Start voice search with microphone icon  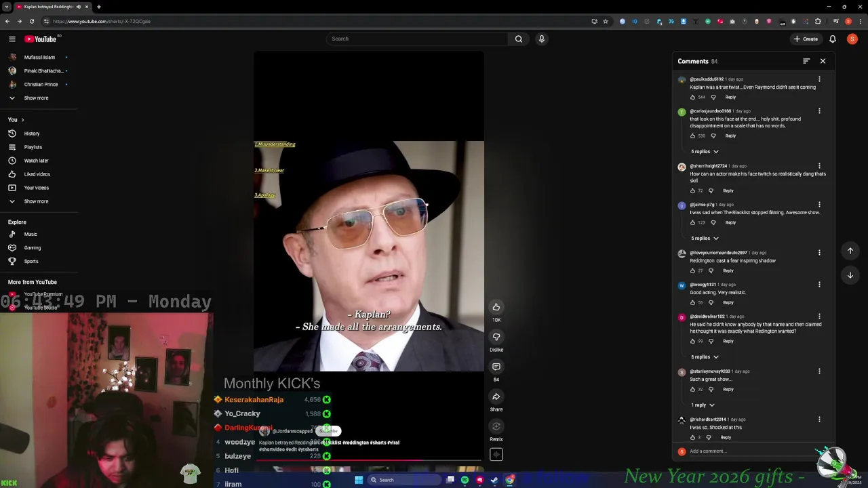(541, 39)
